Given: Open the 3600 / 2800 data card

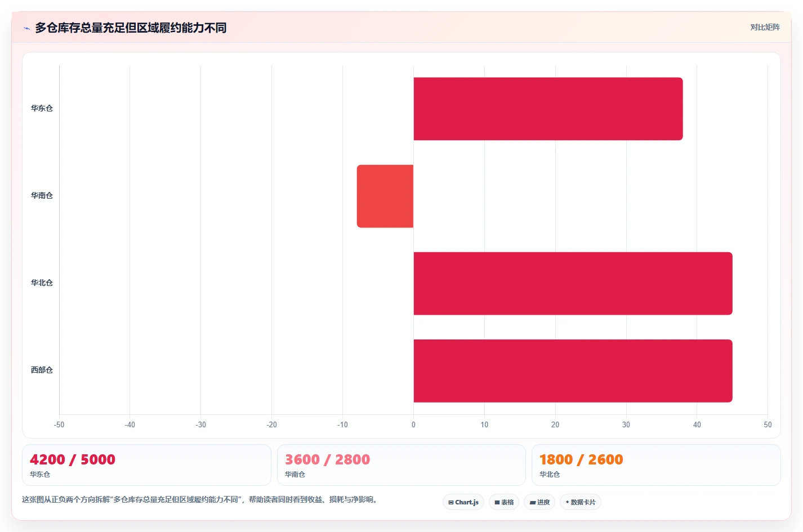Looking at the screenshot, I should [x=401, y=465].
